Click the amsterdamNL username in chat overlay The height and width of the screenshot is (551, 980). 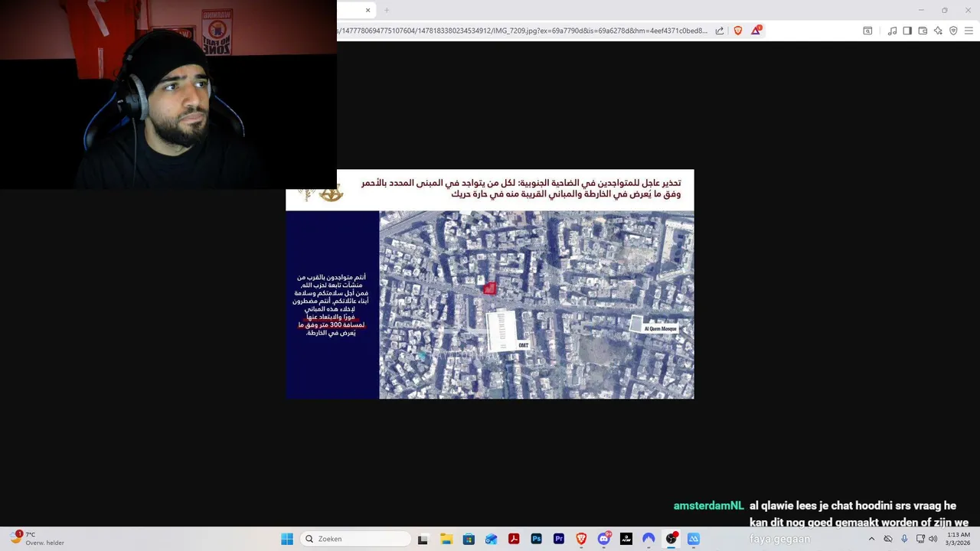pyautogui.click(x=708, y=506)
